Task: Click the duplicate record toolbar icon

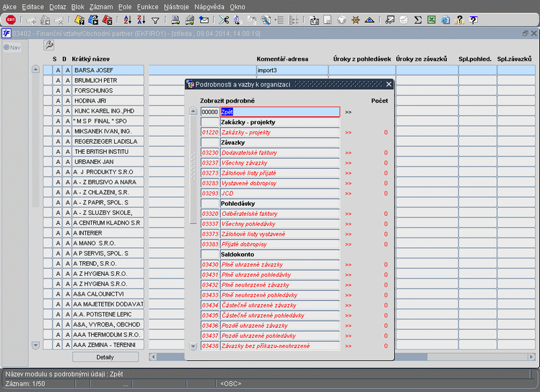Action: tap(45, 20)
